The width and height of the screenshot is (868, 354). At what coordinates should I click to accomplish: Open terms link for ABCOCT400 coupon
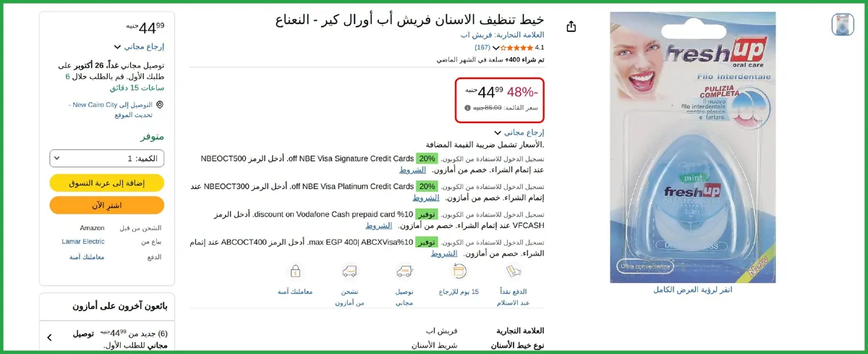pos(444,253)
